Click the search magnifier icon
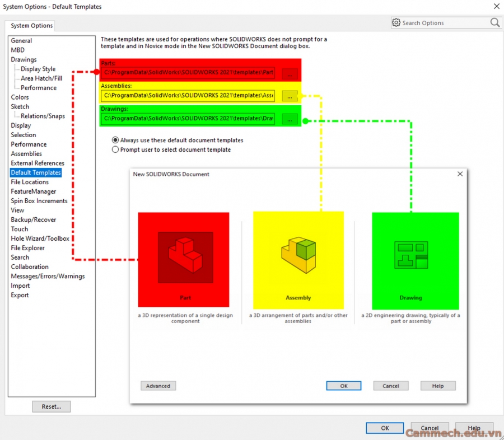This screenshot has height=440, width=504. coord(494,22)
